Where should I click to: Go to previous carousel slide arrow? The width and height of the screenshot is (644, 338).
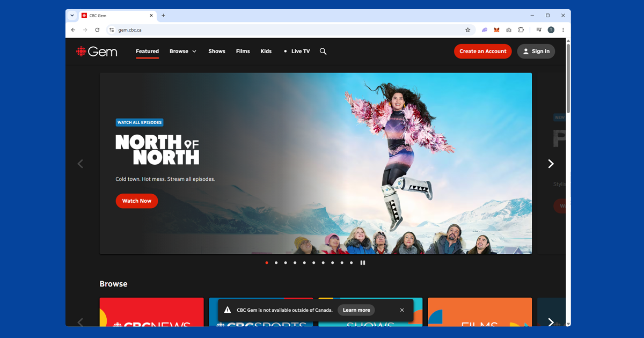click(x=80, y=164)
